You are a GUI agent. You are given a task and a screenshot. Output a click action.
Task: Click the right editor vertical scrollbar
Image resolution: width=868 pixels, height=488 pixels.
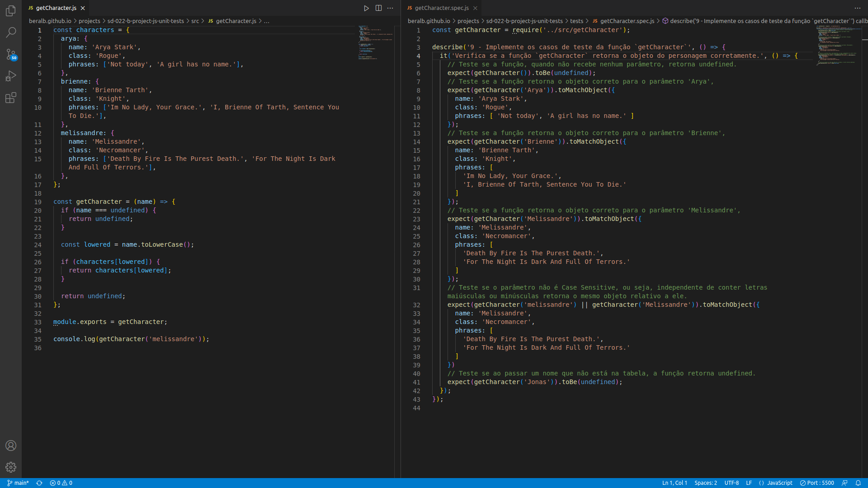865,251
